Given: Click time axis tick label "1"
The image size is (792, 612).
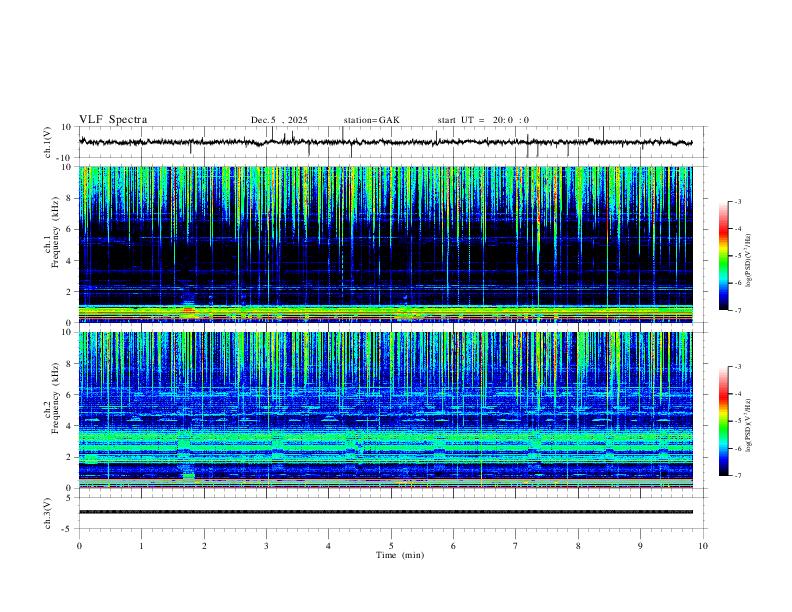Looking at the screenshot, I should [141, 546].
